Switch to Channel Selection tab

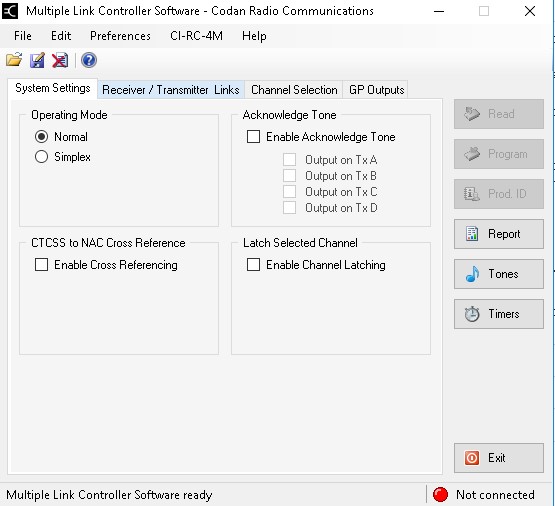[x=294, y=90]
